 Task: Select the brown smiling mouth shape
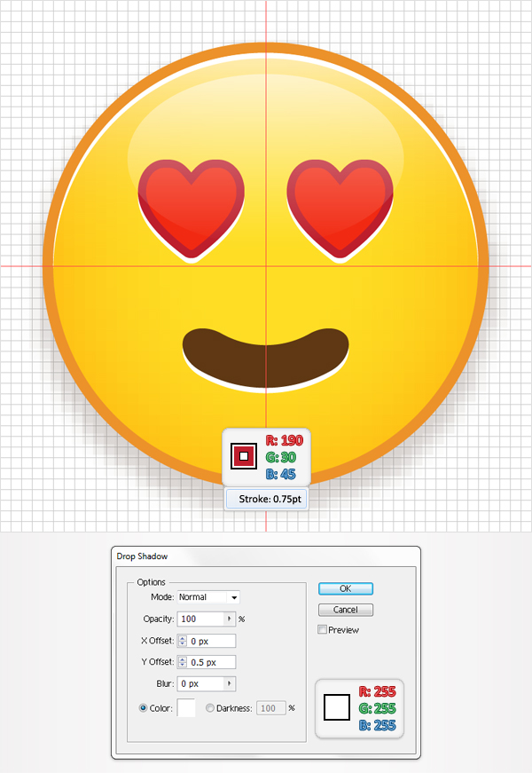coord(265,357)
